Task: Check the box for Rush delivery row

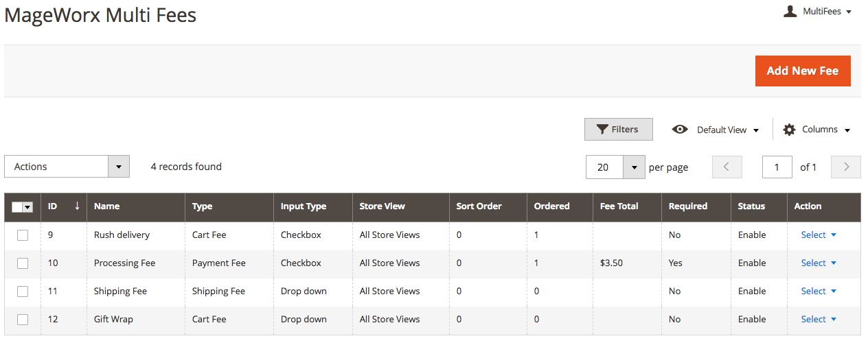Action: [x=23, y=235]
